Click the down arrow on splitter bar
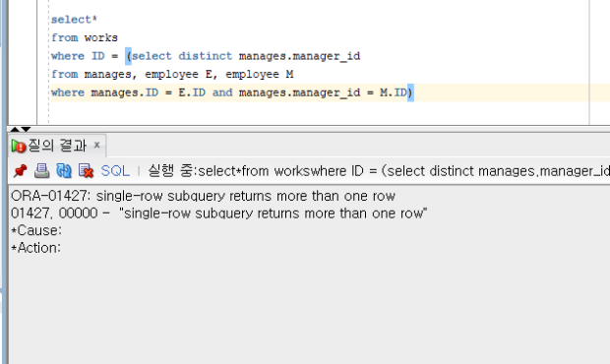Screen dimensions: 610x364 26,129
